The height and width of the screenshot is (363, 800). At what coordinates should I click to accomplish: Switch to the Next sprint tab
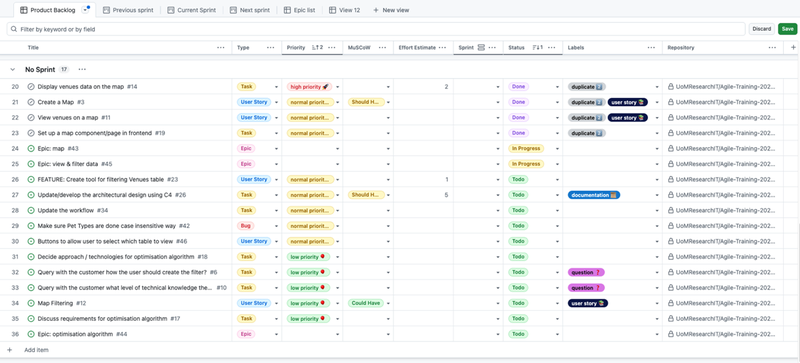[249, 10]
